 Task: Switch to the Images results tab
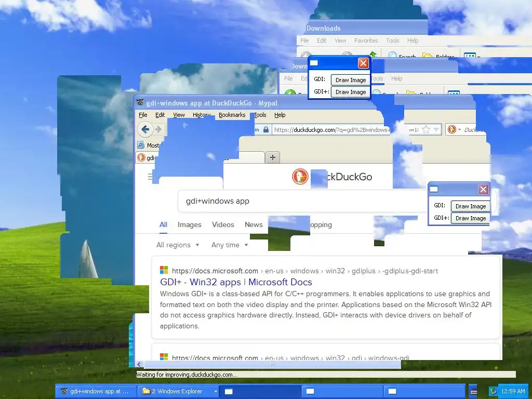pos(189,224)
